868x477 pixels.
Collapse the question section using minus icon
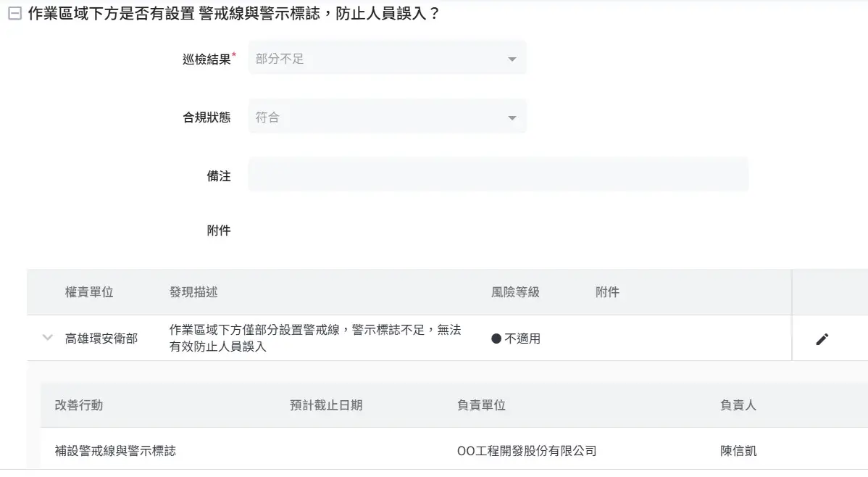pyautogui.click(x=14, y=14)
